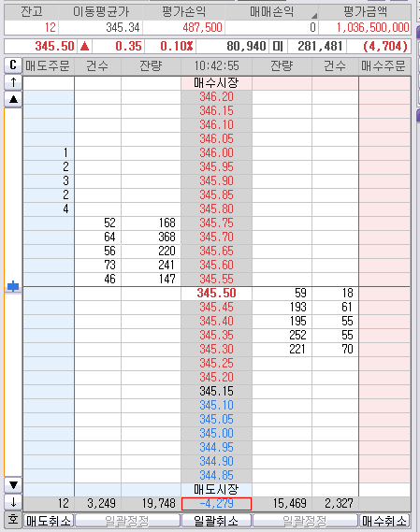Page prices up with solid triangle button
The height and width of the screenshot is (532, 420).
tap(13, 99)
